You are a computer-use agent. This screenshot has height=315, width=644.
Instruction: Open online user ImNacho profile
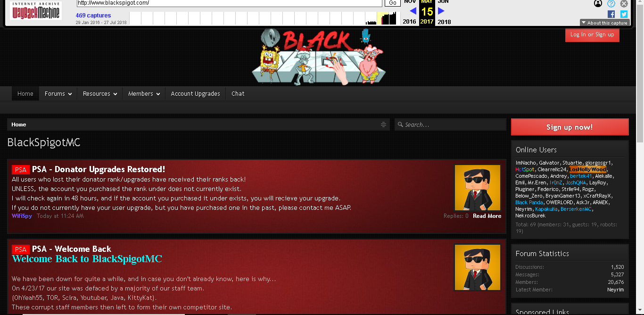click(x=526, y=163)
